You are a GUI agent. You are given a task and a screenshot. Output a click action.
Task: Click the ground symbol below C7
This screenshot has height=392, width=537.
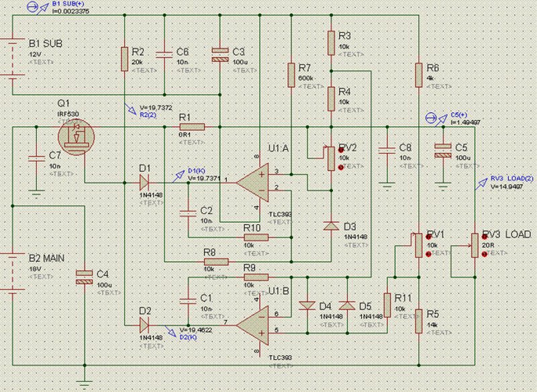[x=36, y=193]
